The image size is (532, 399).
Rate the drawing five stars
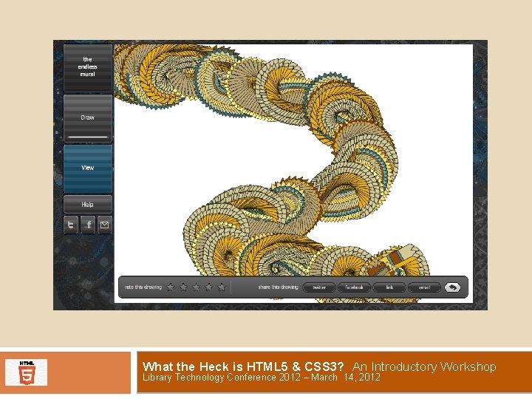222,287
